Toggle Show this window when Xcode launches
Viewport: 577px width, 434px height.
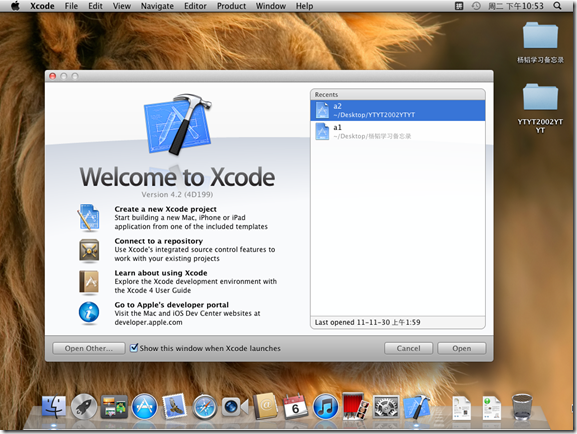click(x=134, y=347)
